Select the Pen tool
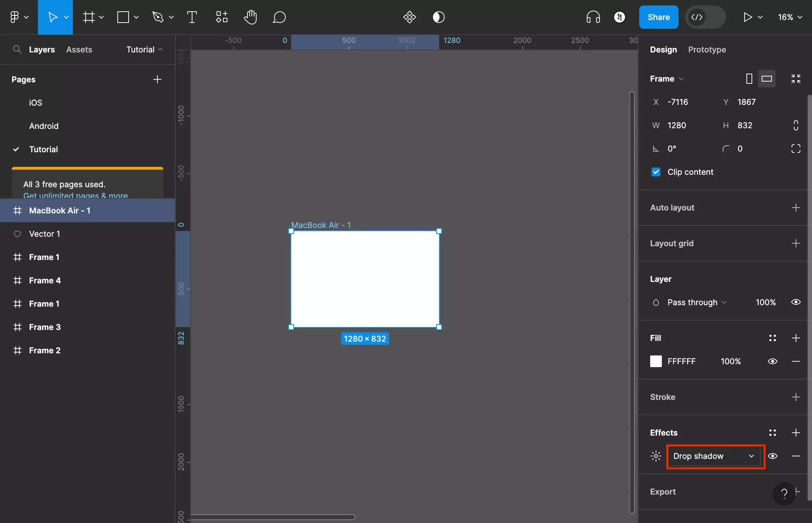The image size is (812, 523). 157,16
